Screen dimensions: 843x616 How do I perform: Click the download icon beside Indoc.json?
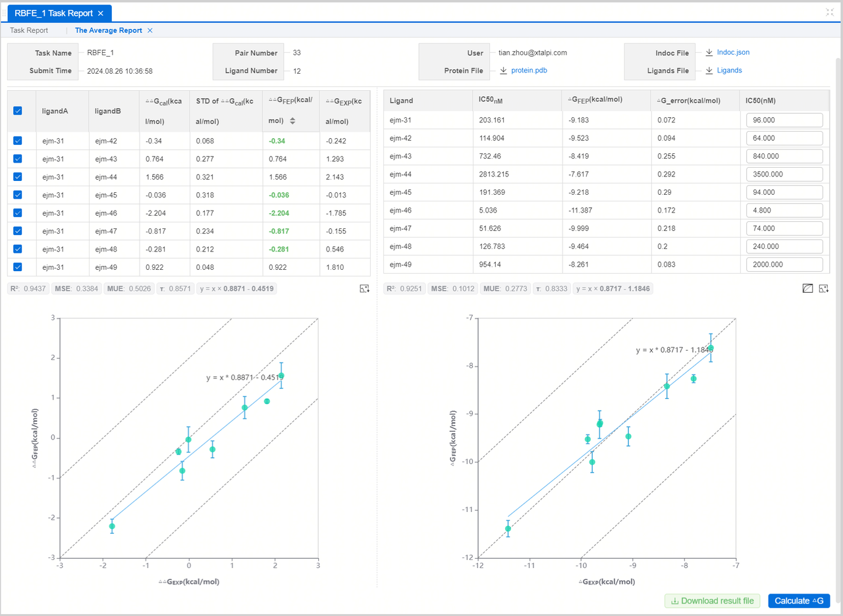coord(709,53)
